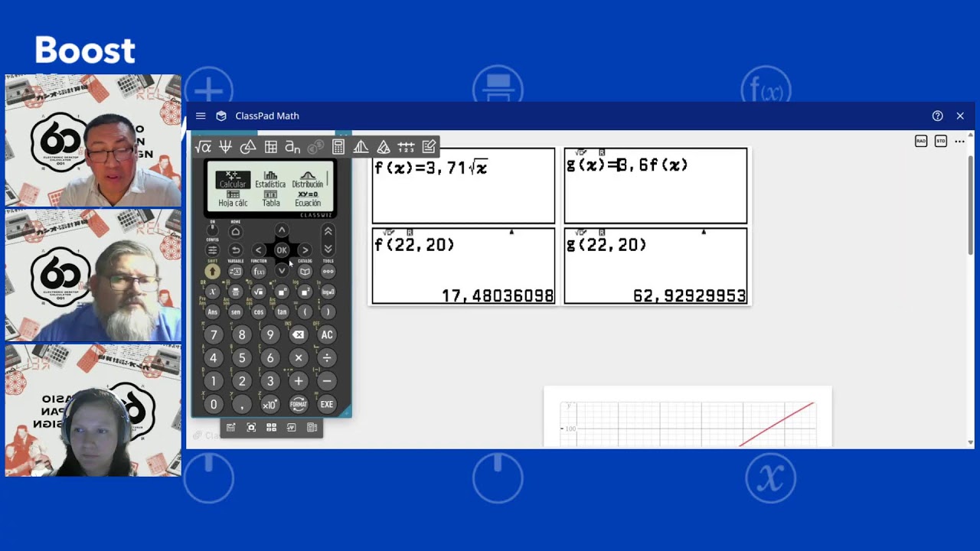Image resolution: width=980 pixels, height=551 pixels.
Task: Select the 3D pyramid figure tool
Action: coord(384,147)
